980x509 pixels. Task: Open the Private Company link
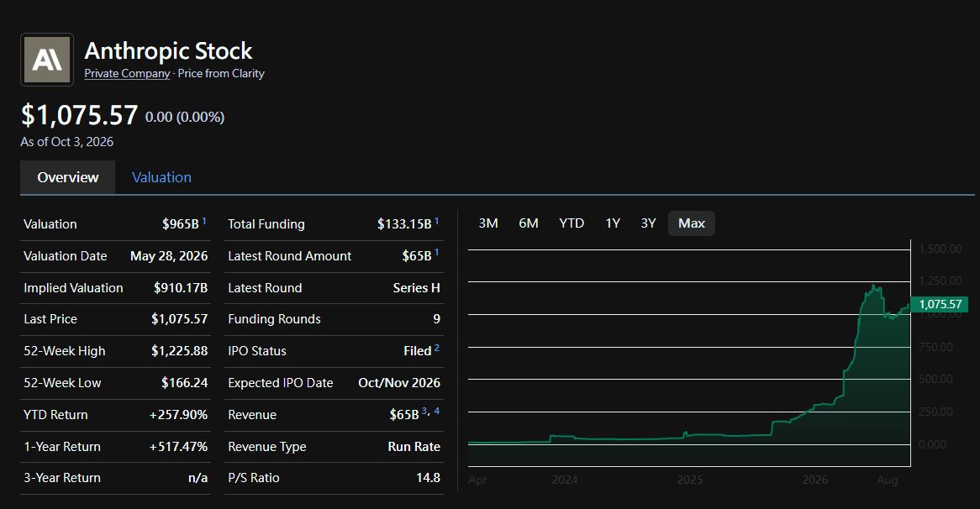127,73
